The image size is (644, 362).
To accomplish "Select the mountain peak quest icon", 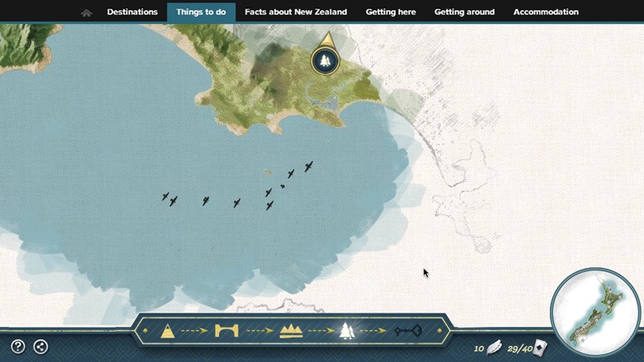I will [x=168, y=331].
